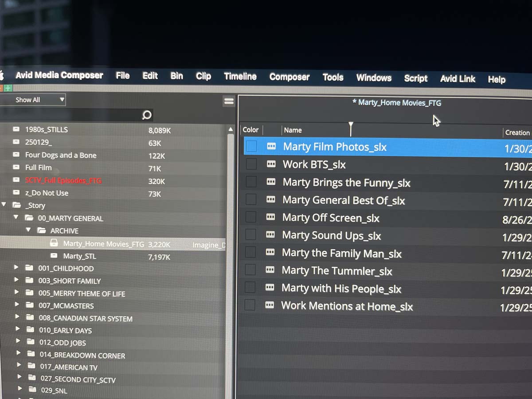
Task: Click color box for Marty Film Photos_slx
Action: coord(251,146)
